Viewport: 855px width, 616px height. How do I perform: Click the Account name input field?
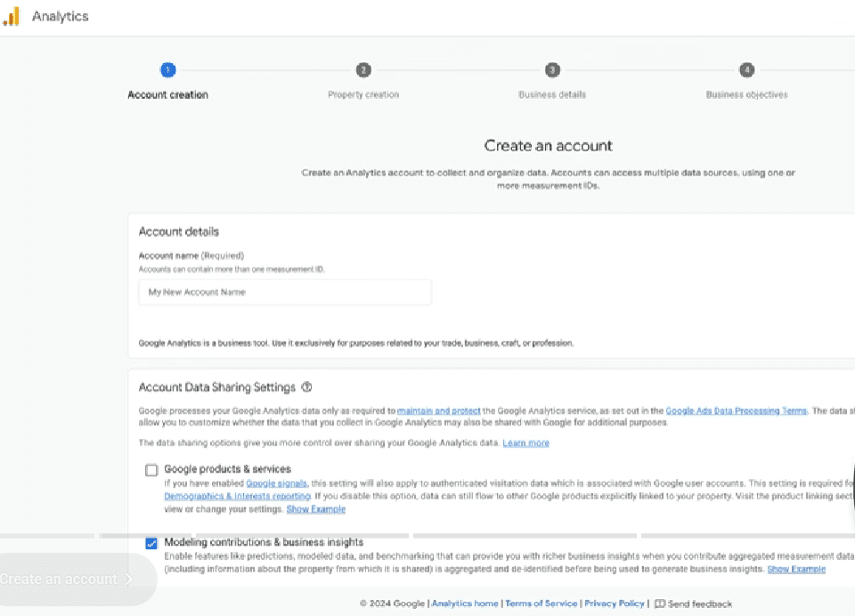click(x=285, y=292)
